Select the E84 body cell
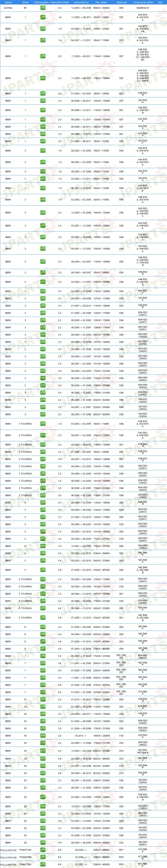This screenshot has width=167, height=868. pos(121,699)
